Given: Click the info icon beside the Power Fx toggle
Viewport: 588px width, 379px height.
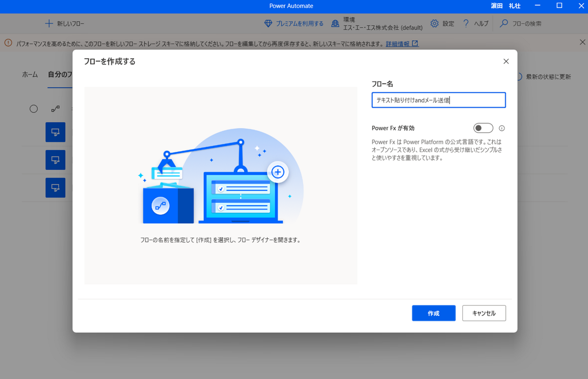Looking at the screenshot, I should (x=502, y=128).
